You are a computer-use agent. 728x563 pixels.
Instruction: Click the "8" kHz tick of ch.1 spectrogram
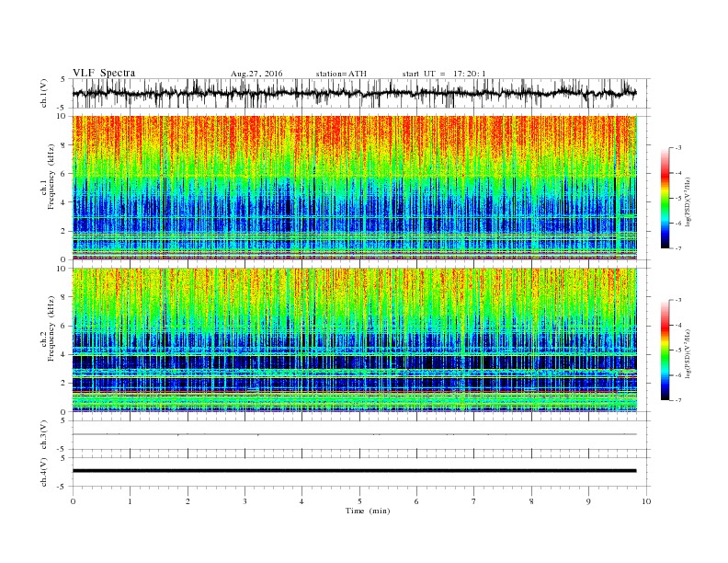click(64, 145)
